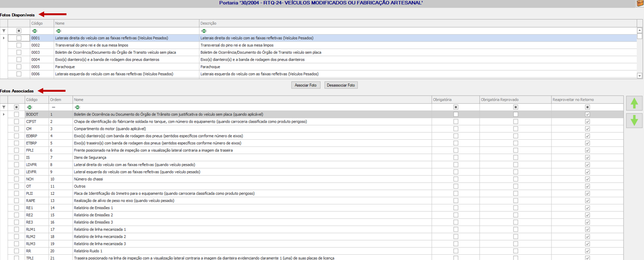Select the Parachoque row 0005
Screen dimensions: 644x260
(322, 67)
